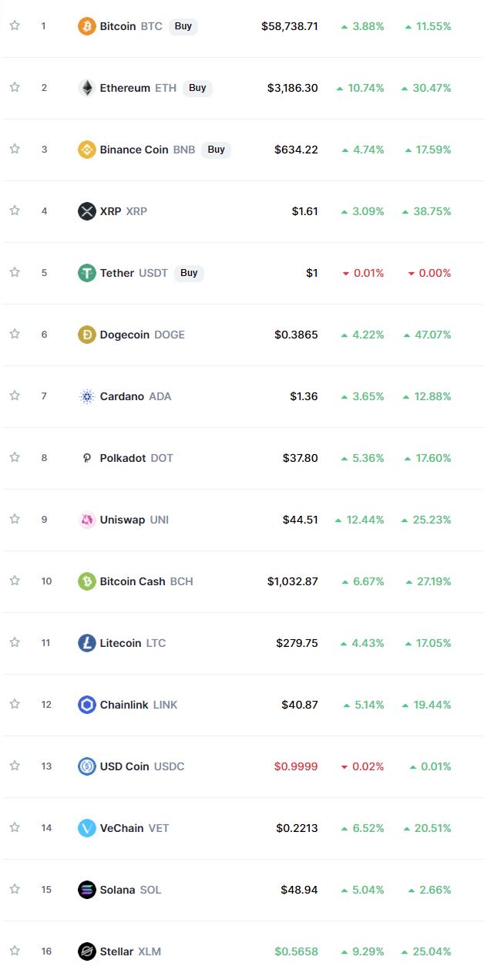Click the Ethereum diamond logo icon
Screen dimensions: 484x980
[x=87, y=88]
